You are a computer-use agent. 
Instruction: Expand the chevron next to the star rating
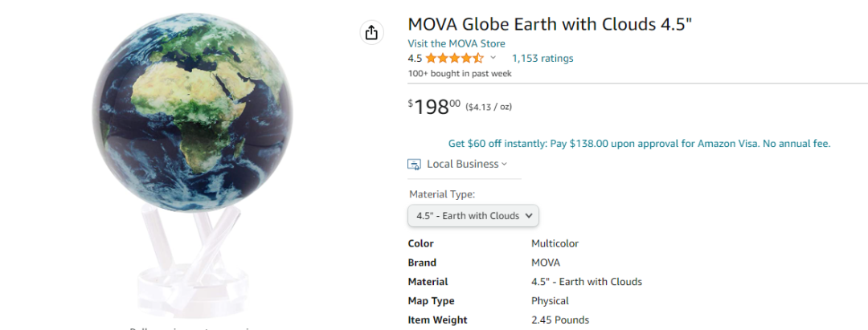493,58
